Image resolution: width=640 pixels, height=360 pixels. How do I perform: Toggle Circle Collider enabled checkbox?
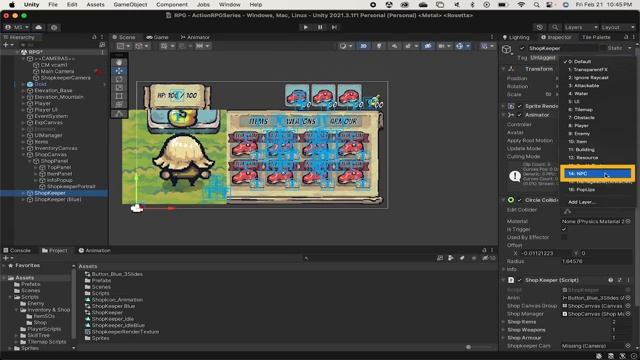[520, 200]
